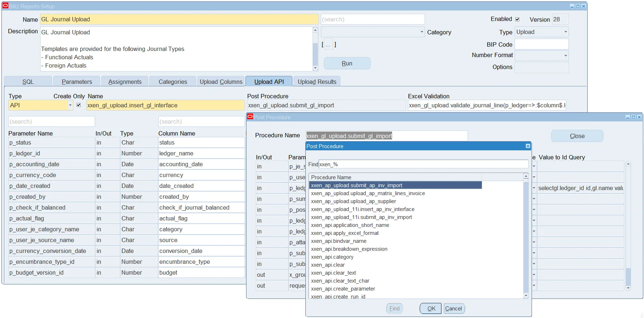Select xxen_api.clear_text_char entry

coord(340,281)
